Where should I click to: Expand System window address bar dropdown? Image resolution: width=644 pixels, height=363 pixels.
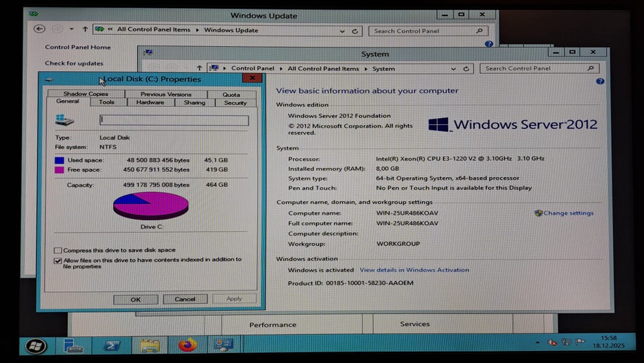pos(453,69)
